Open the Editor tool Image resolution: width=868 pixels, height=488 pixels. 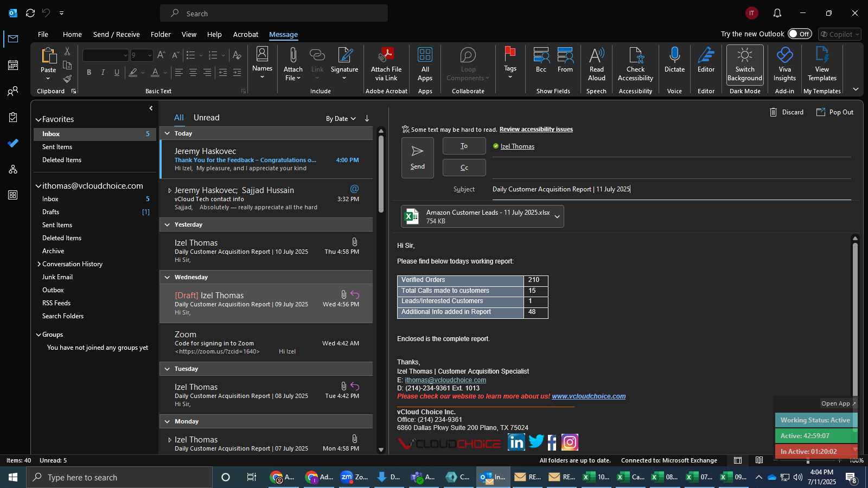pos(706,60)
